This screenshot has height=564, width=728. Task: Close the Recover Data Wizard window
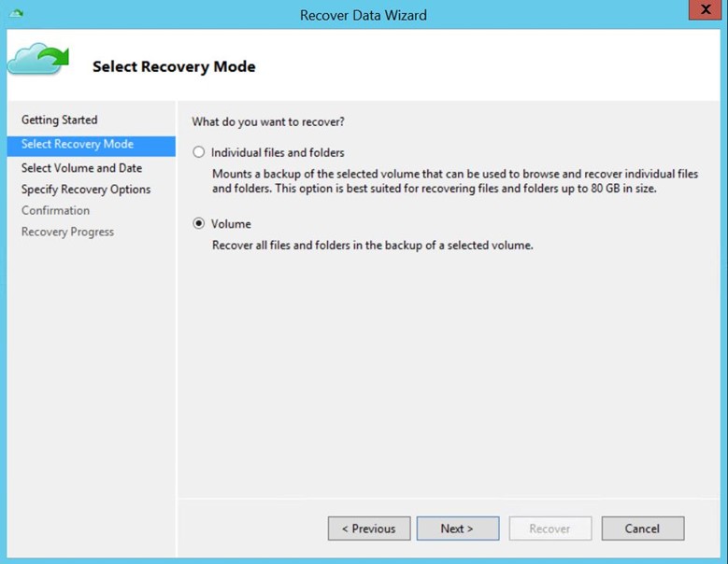[702, 11]
